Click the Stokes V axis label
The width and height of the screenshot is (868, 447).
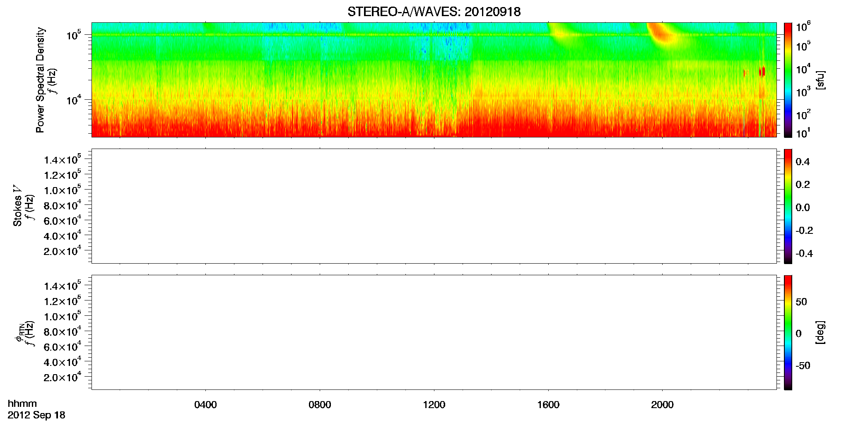tap(18, 205)
